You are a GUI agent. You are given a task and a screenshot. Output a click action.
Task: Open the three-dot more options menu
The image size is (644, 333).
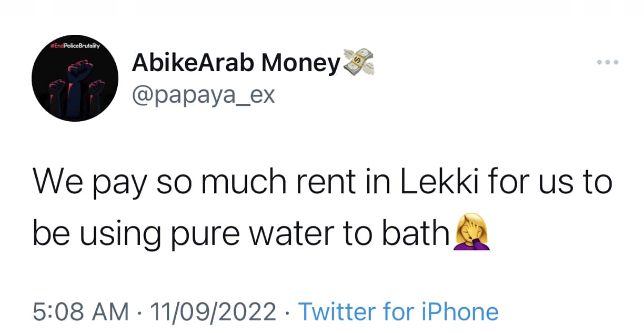pos(608,62)
